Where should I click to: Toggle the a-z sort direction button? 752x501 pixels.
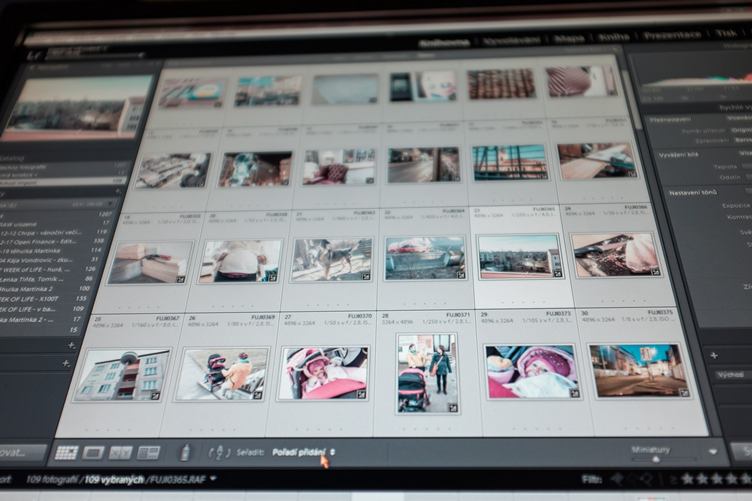[x=219, y=452]
